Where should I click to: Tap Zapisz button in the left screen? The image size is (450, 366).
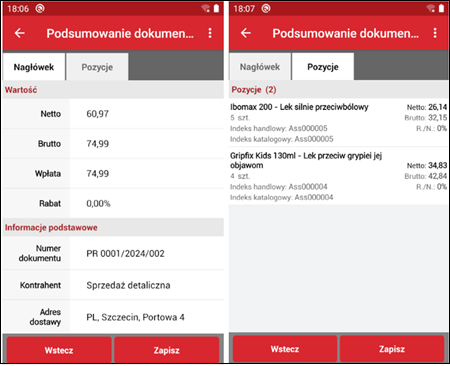(x=167, y=350)
